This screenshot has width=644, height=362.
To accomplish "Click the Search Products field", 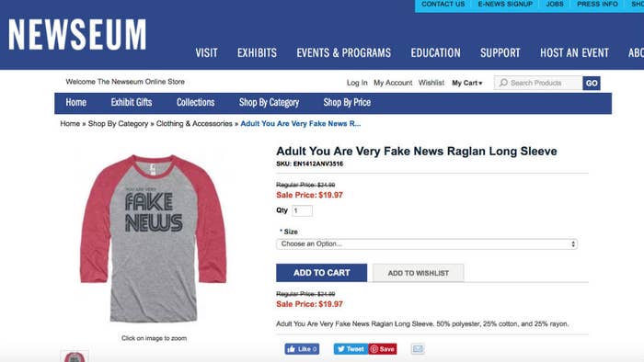I will point(538,84).
